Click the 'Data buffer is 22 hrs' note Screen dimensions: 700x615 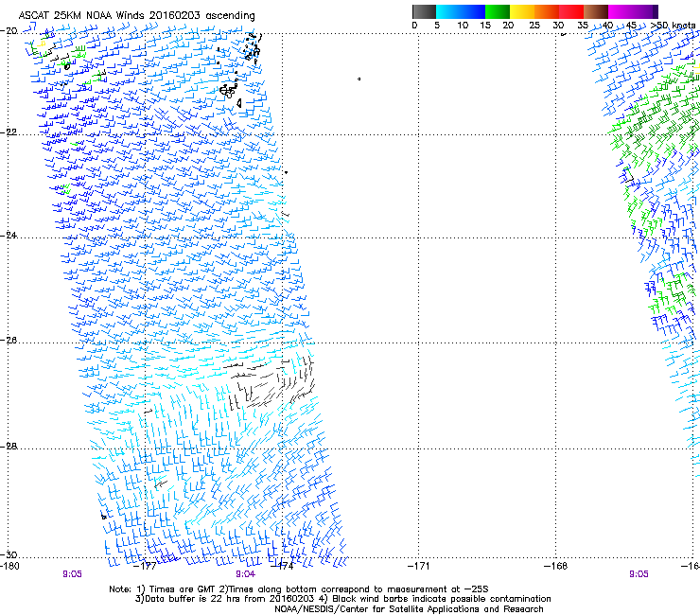[x=342, y=599]
